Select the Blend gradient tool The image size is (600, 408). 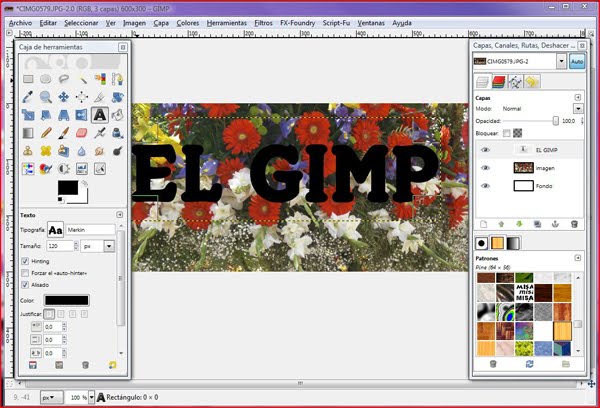28,133
